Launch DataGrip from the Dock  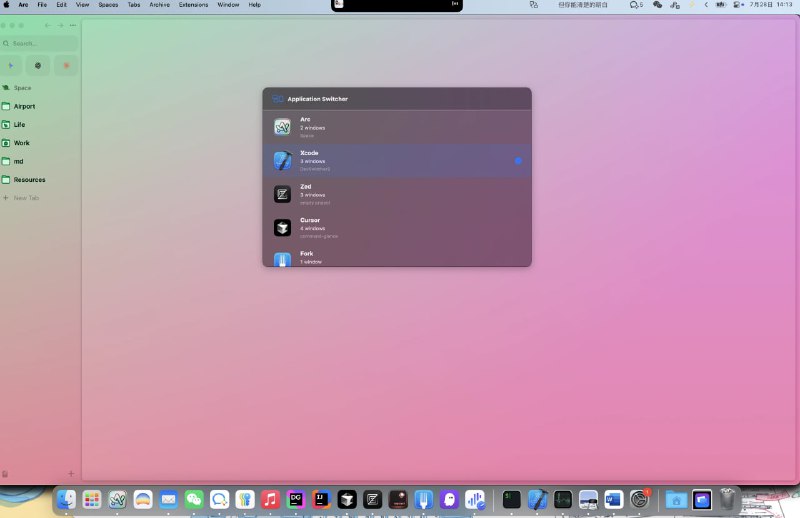296,499
